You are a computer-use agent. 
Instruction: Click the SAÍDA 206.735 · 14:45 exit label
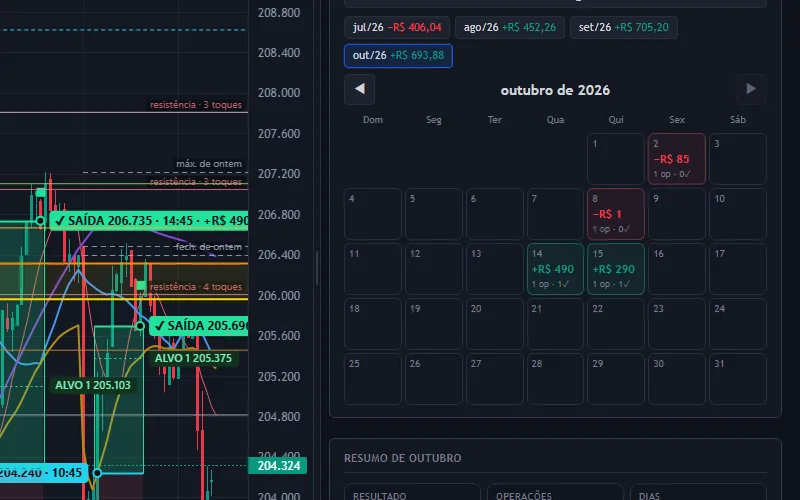coord(149,220)
